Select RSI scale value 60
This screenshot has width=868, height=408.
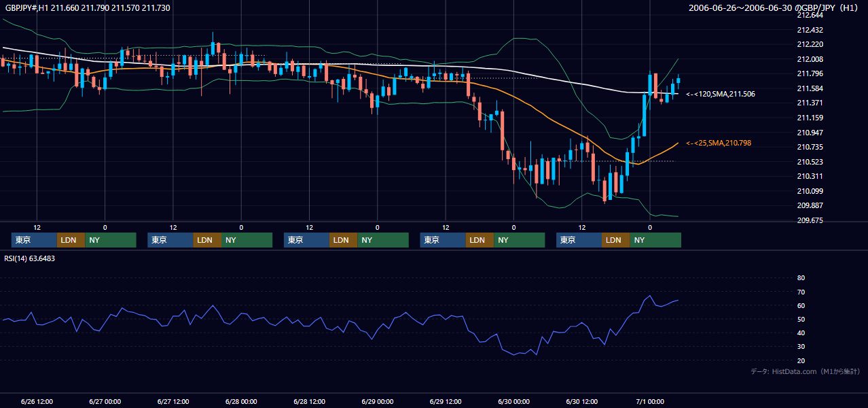801,305
